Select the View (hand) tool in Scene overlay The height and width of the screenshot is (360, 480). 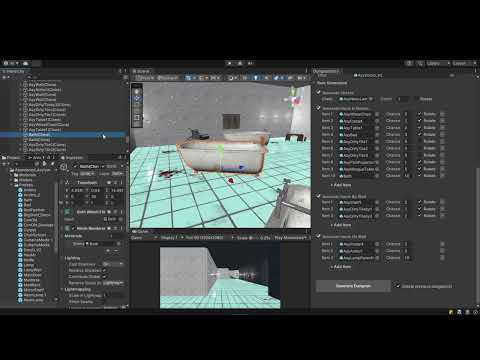point(137,91)
